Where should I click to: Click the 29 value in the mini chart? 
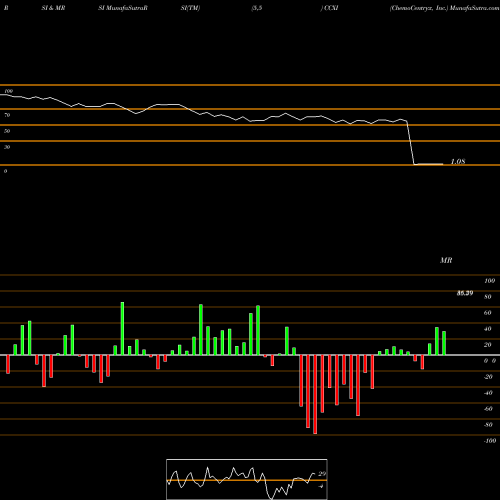tap(322, 474)
